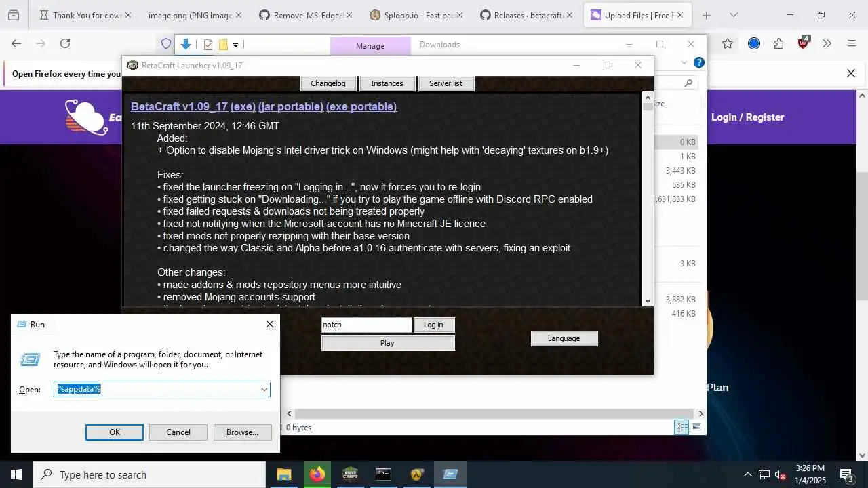Open the BetaCraft launcher taskbar icon

pos(350,474)
